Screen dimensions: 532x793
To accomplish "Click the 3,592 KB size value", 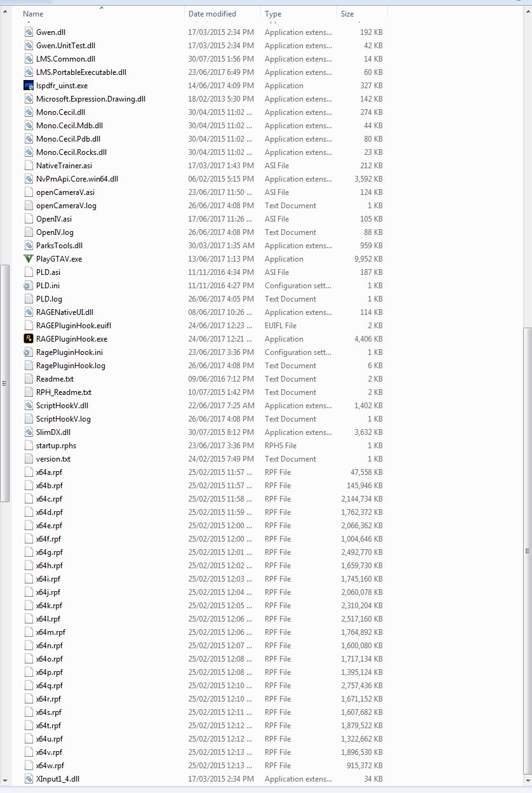I will pyautogui.click(x=368, y=178).
